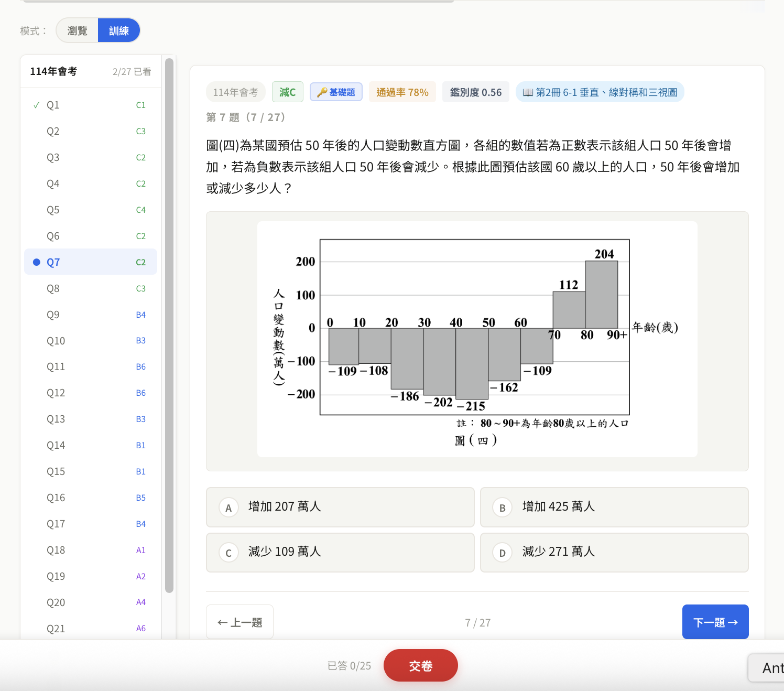Select answer A 增加 207 萬人

(x=340, y=507)
